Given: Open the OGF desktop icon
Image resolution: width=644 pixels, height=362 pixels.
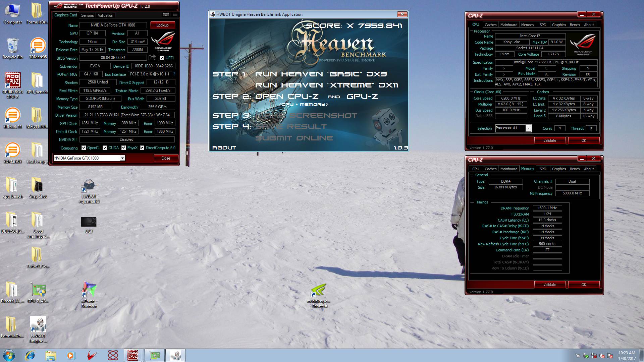Looking at the screenshot, I should coord(89,225).
